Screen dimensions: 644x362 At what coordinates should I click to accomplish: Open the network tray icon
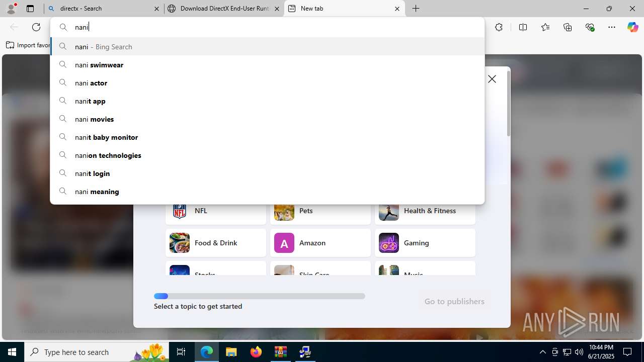pyautogui.click(x=567, y=352)
